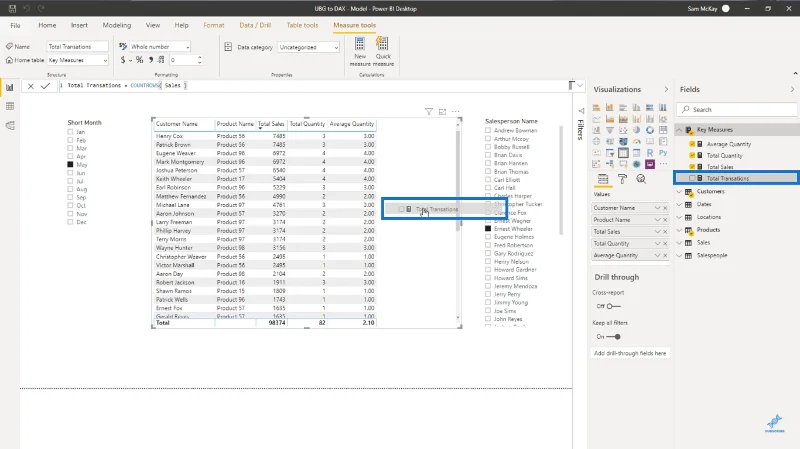Expand the formula bar chevron
800x449 pixels.
click(x=580, y=86)
